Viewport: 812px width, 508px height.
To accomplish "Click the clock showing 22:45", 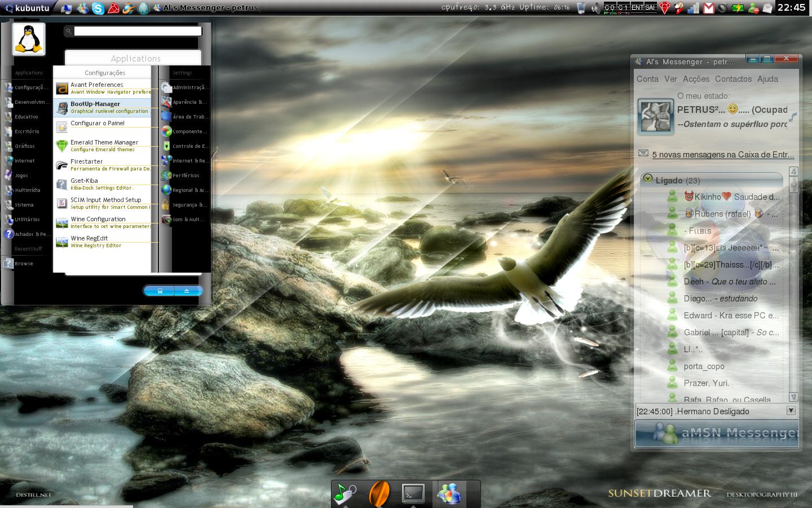I will coord(791,7).
